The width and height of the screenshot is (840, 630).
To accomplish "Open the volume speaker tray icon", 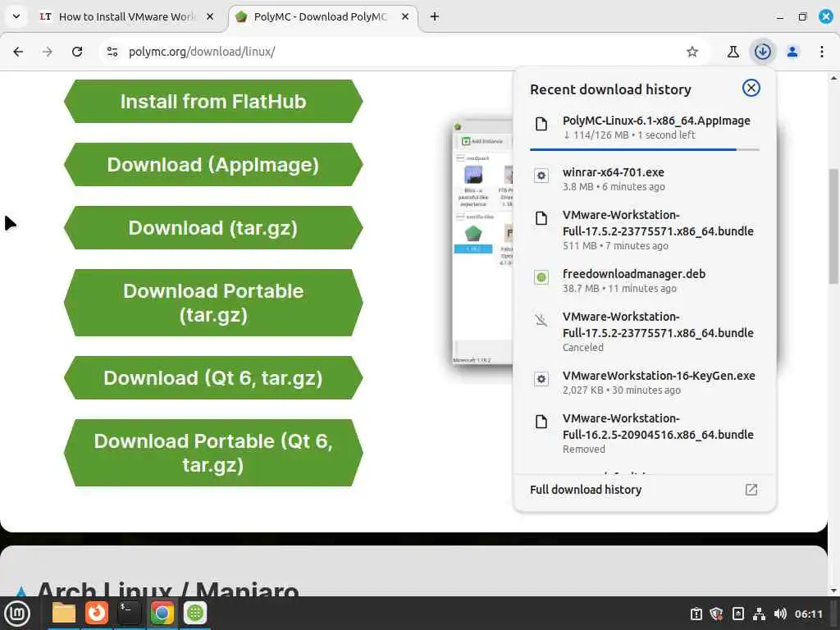I will (x=780, y=614).
